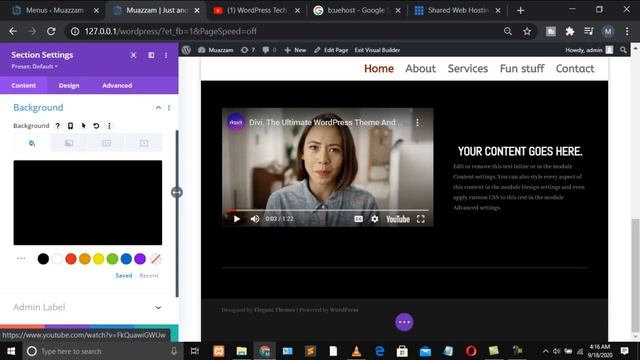This screenshot has height=360, width=640.
Task: Click the hover cursor icon for Background
Action: [x=84, y=126]
